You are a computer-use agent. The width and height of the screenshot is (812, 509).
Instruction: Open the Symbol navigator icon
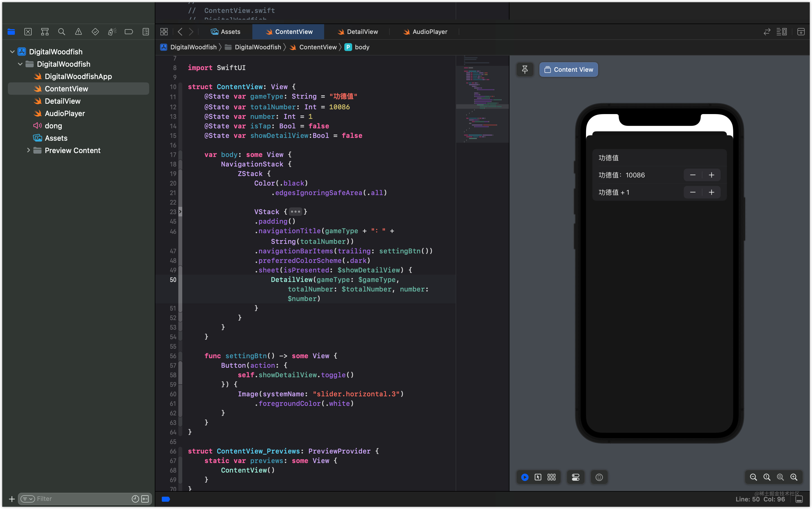click(x=45, y=32)
